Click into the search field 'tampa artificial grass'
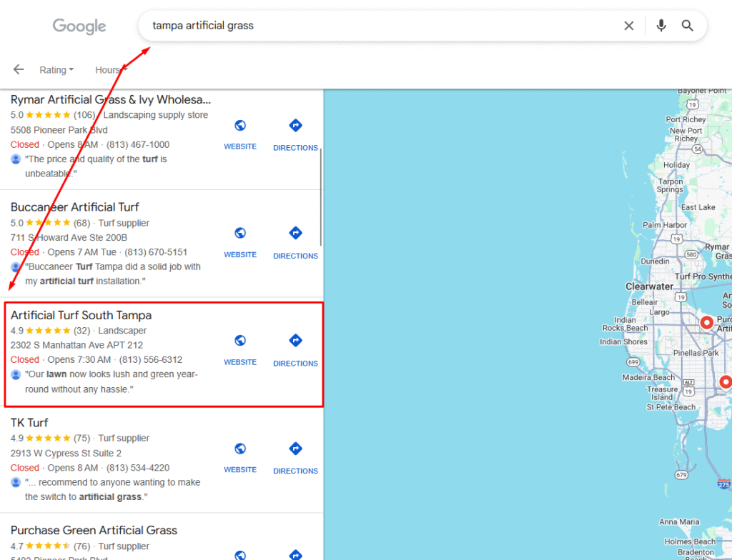Viewport: 732px width, 560px height. tap(383, 26)
